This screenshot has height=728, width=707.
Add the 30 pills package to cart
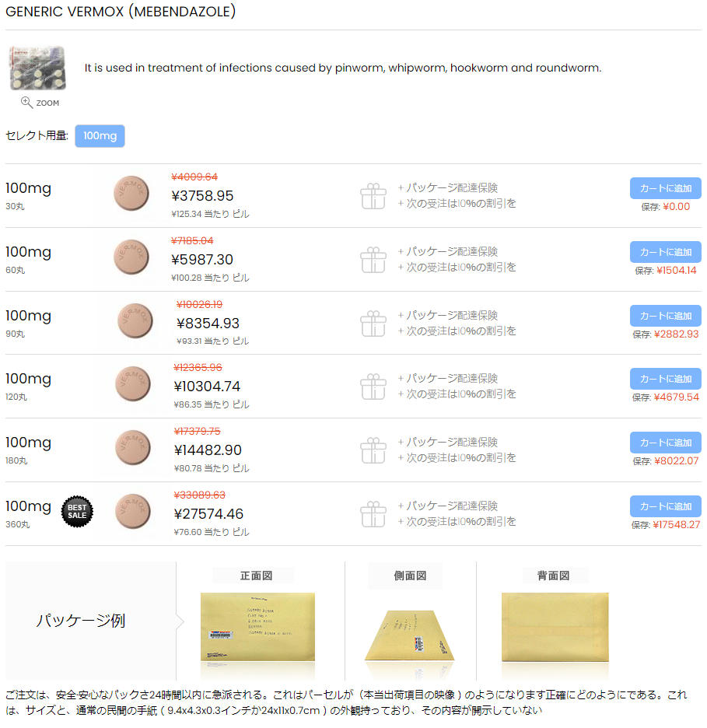click(x=665, y=188)
